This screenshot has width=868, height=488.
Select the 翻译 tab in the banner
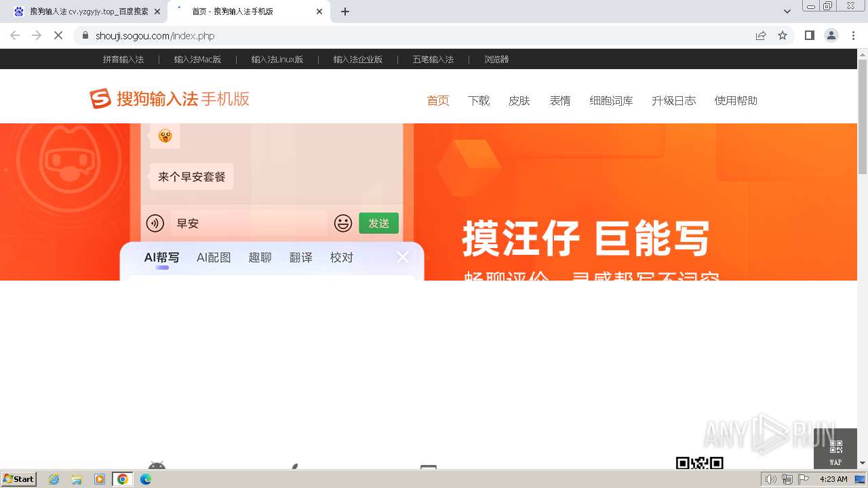coord(301,258)
